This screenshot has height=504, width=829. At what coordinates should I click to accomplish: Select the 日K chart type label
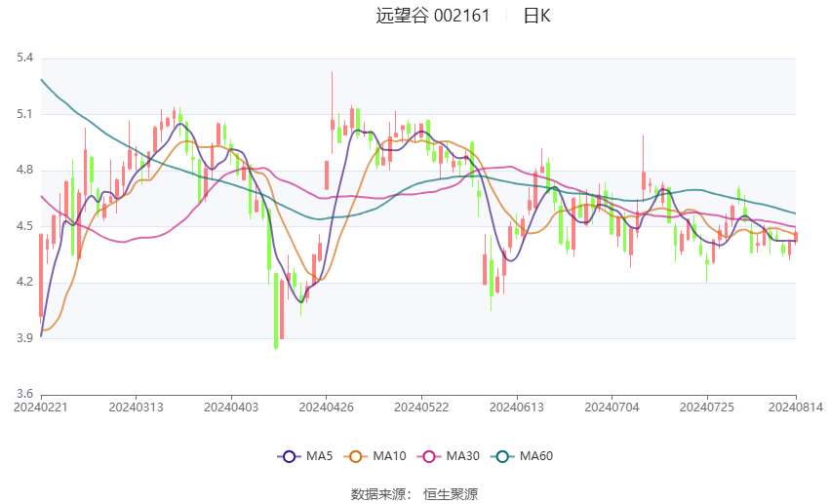tap(536, 16)
